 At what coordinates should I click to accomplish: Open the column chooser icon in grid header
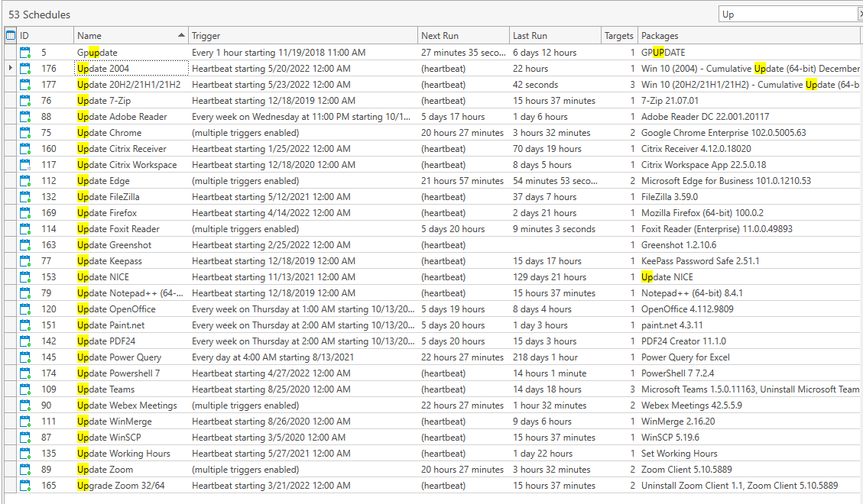click(x=10, y=35)
